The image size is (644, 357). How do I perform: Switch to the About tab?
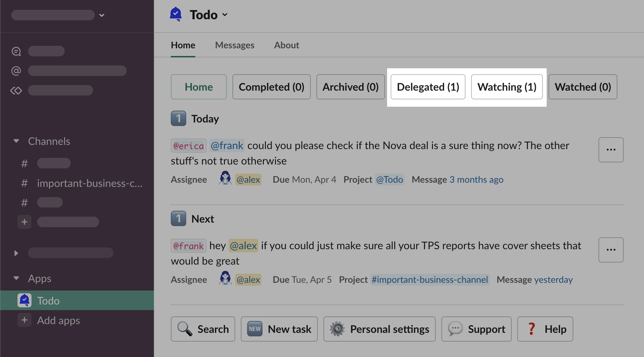(x=286, y=45)
